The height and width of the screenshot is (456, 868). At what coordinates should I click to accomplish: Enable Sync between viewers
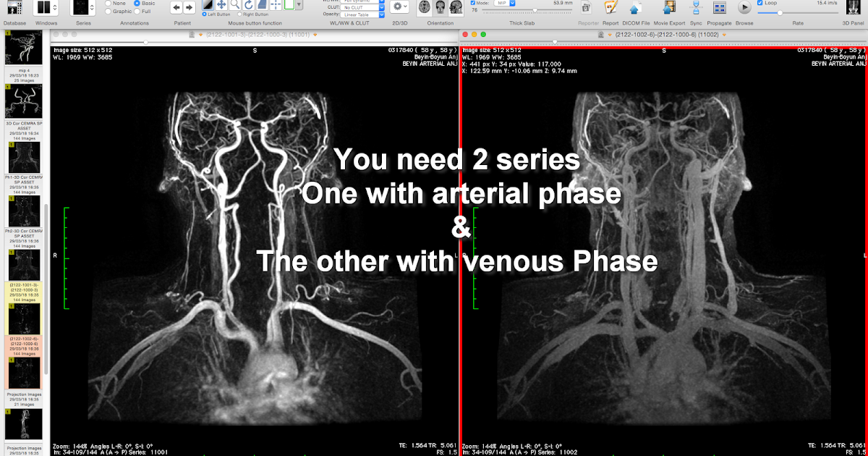[x=694, y=9]
